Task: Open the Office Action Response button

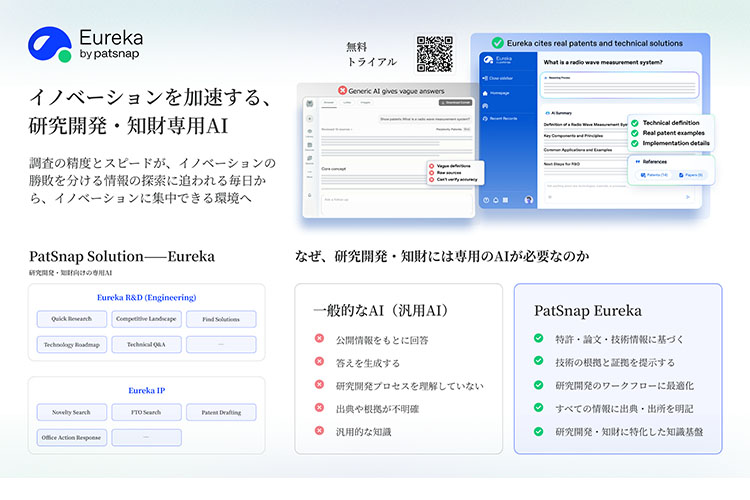Action: (72, 437)
